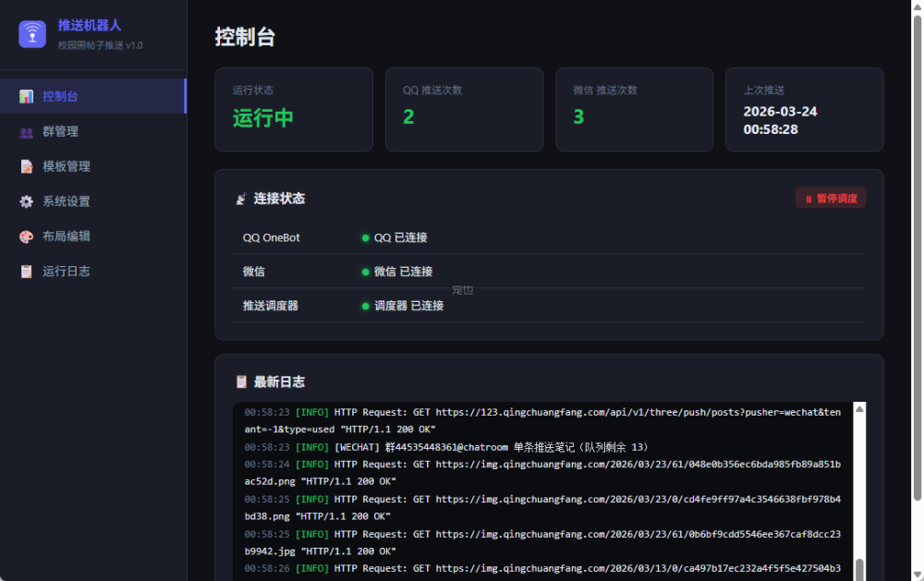Click the 模板管理 document icon

tap(26, 167)
